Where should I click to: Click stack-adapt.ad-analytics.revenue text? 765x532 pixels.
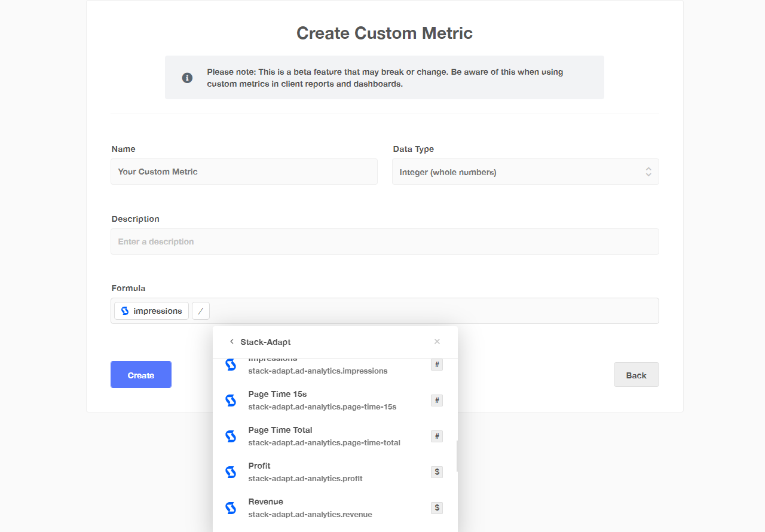pyautogui.click(x=310, y=514)
